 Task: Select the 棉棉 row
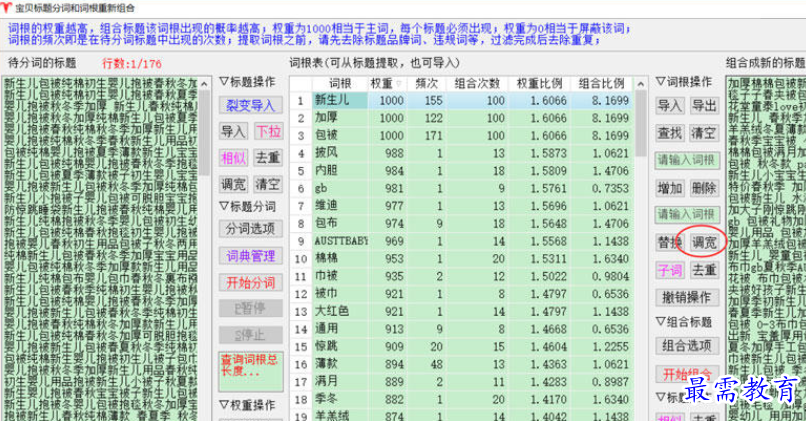tap(462, 259)
